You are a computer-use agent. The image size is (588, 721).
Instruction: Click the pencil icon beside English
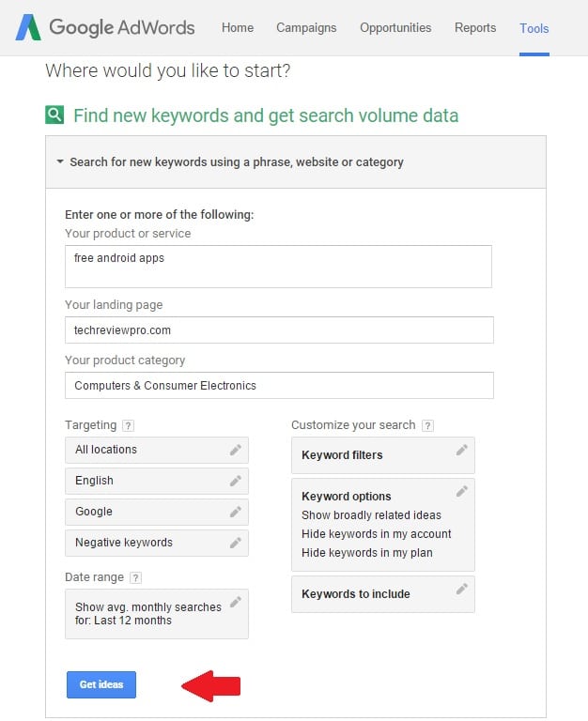[x=236, y=481]
